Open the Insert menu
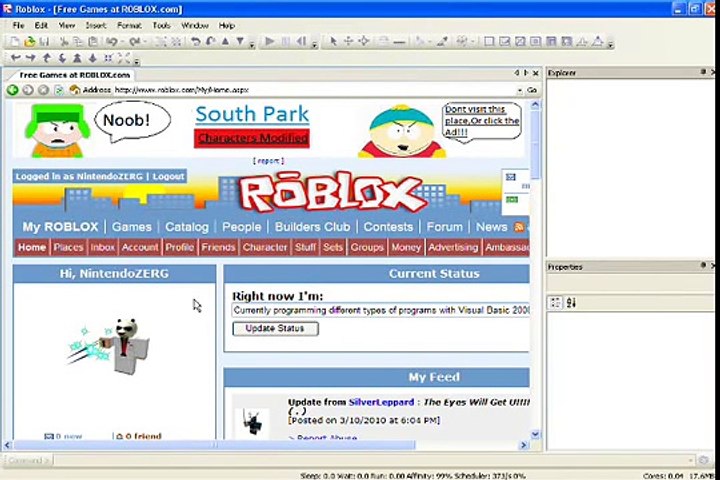 (x=96, y=25)
